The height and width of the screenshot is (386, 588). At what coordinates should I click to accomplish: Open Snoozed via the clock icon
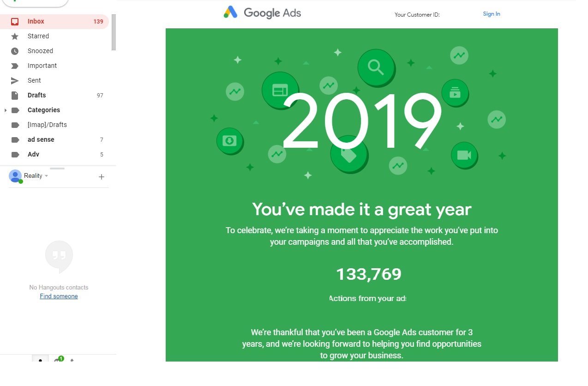(x=15, y=51)
